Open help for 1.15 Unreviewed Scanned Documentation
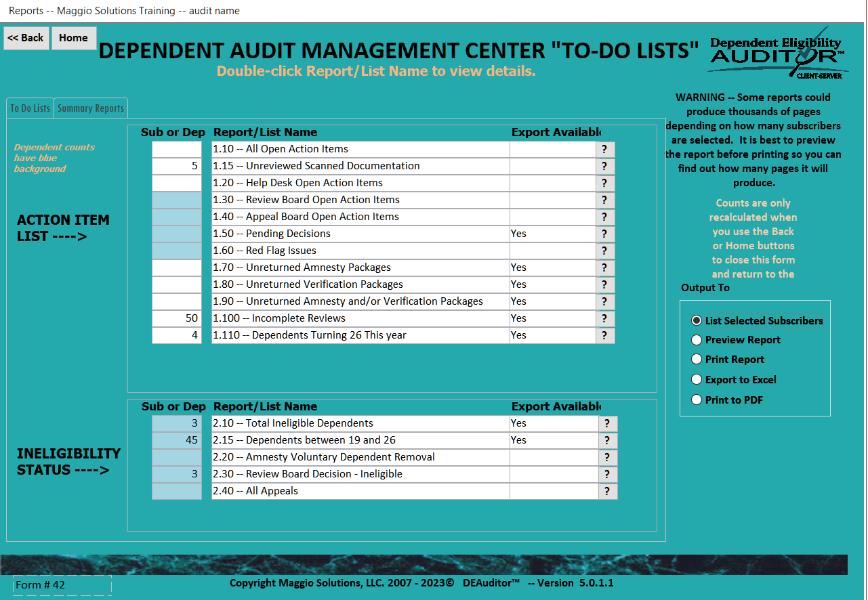Viewport: 868px width, 600px height. (x=605, y=167)
